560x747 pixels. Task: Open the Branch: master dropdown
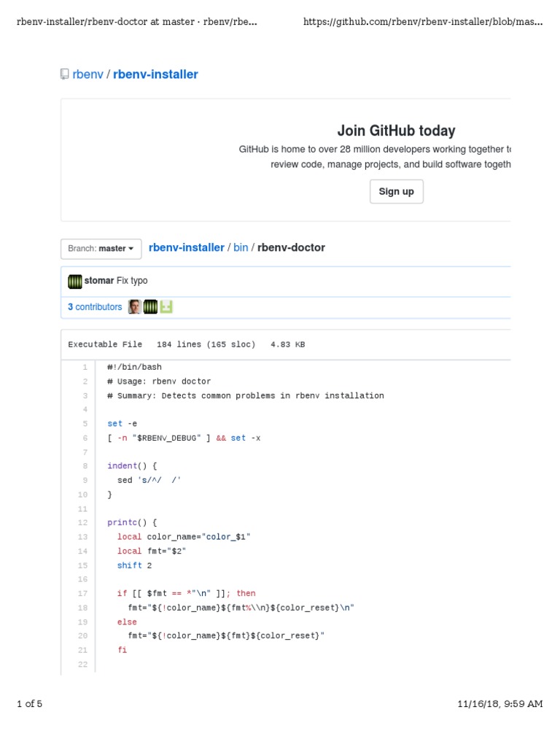pos(101,249)
